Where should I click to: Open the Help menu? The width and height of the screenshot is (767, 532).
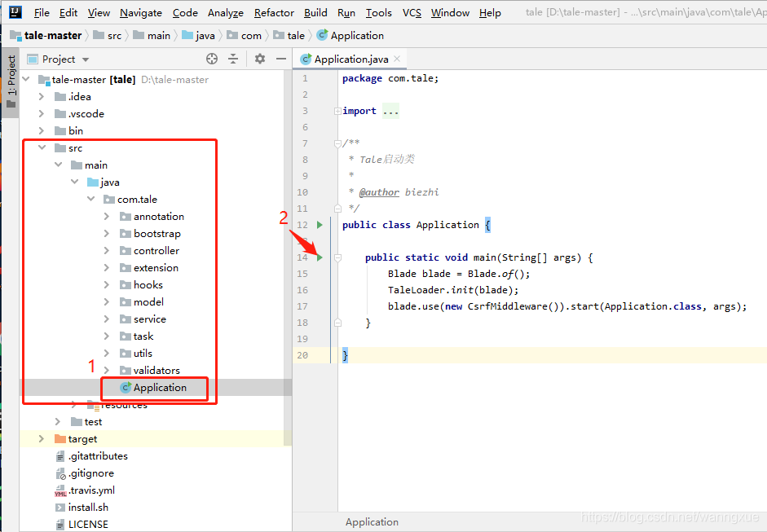coord(490,13)
